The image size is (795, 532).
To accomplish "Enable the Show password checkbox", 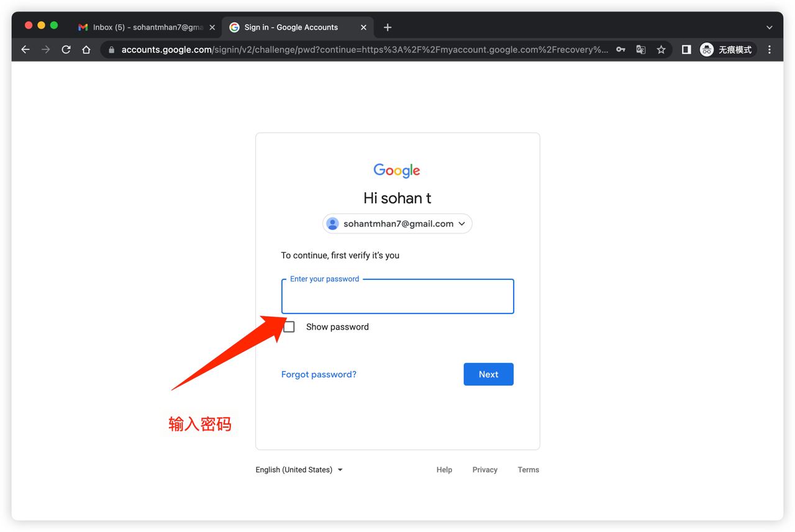I will tap(289, 327).
